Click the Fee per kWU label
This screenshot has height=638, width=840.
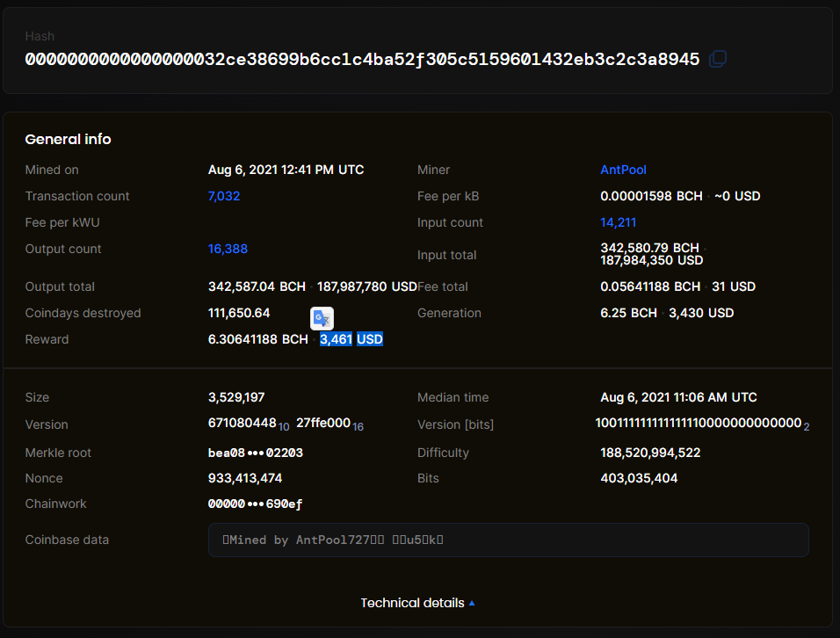(x=62, y=222)
